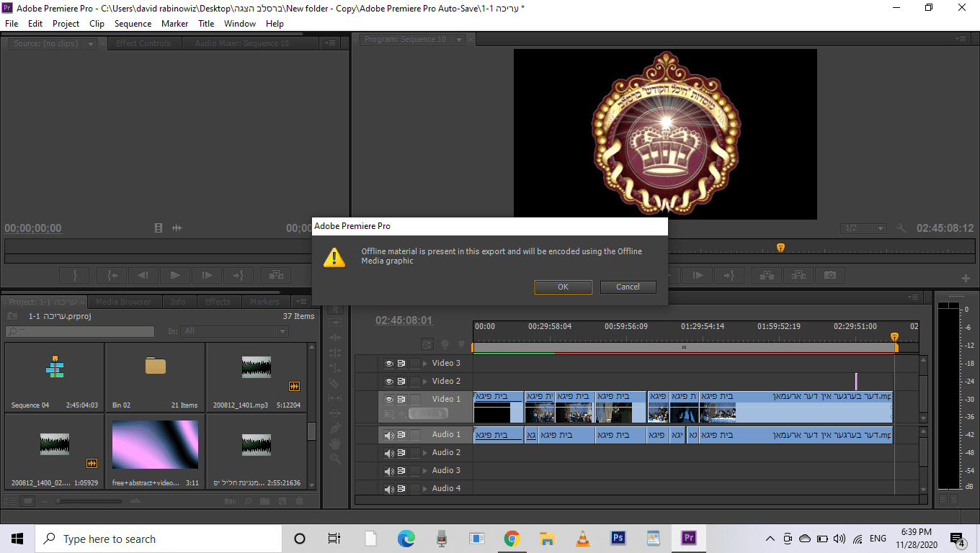980x553 pixels.
Task: Select the Zoom tool magnifier
Action: (x=334, y=458)
